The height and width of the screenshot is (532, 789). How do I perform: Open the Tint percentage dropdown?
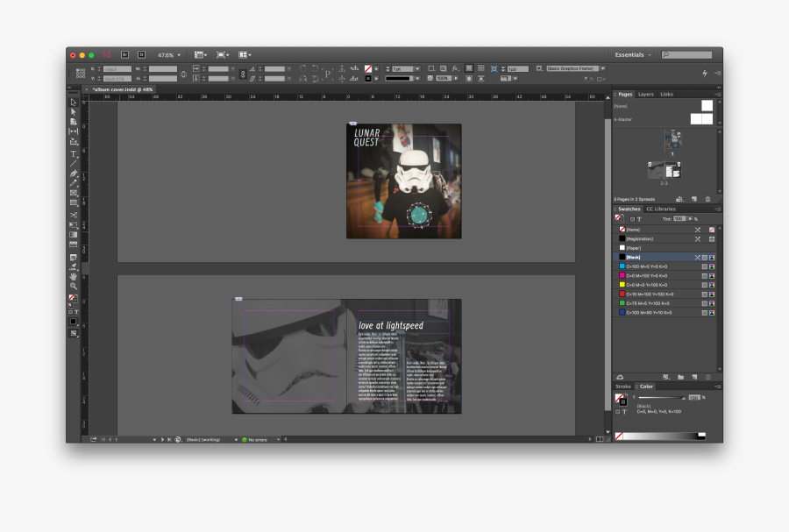(x=690, y=219)
